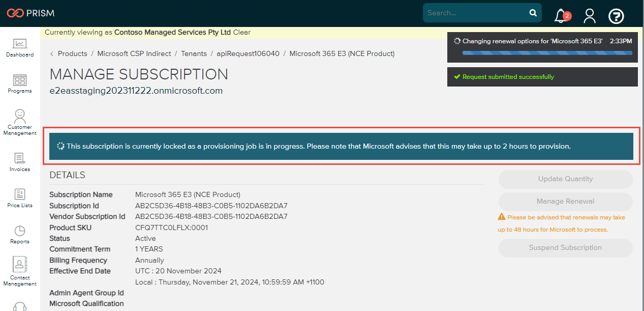Image resolution: width=644 pixels, height=311 pixels.
Task: Click the Update Quantity button
Action: click(x=565, y=179)
